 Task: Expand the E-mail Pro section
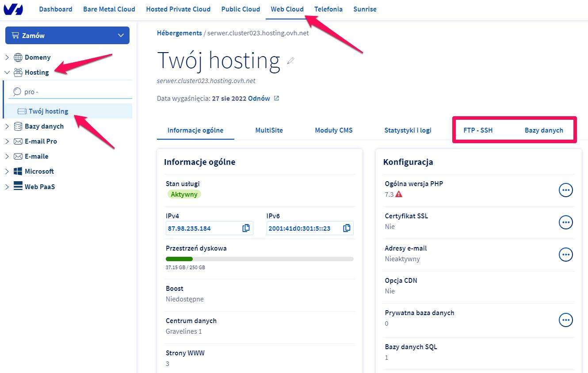[x=7, y=141]
